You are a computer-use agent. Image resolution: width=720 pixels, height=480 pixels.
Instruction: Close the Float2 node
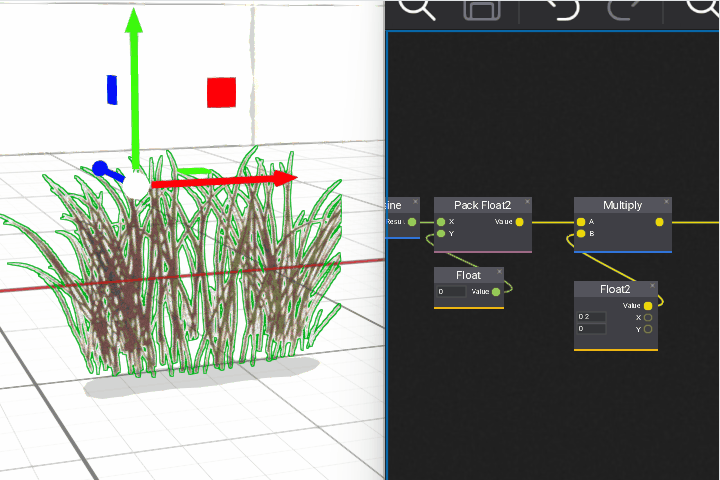[653, 286]
